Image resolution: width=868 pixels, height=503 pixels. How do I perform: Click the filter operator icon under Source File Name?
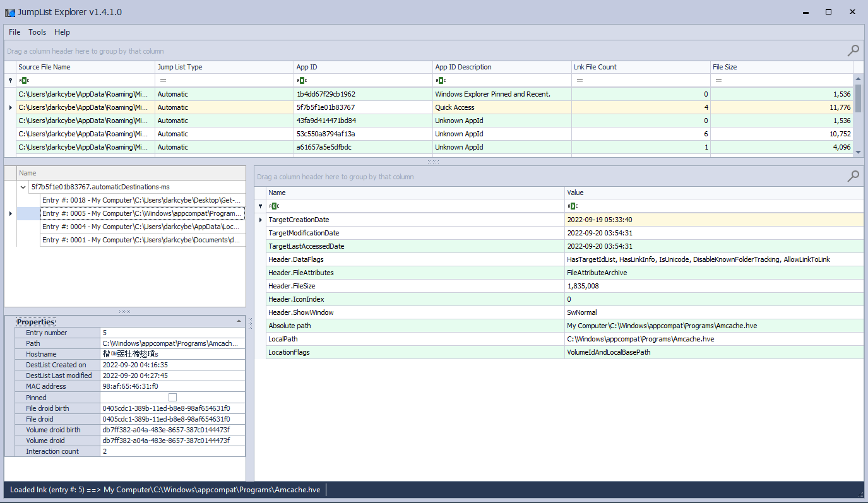[23, 80]
